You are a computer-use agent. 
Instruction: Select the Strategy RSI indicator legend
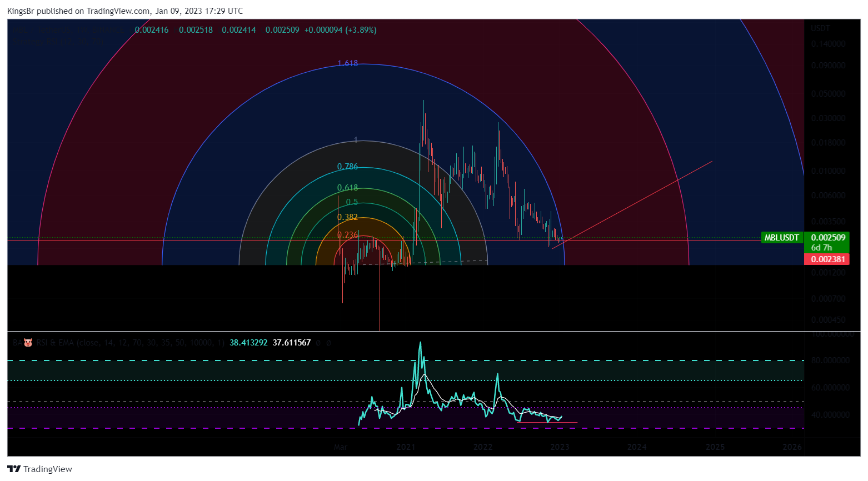(59, 42)
